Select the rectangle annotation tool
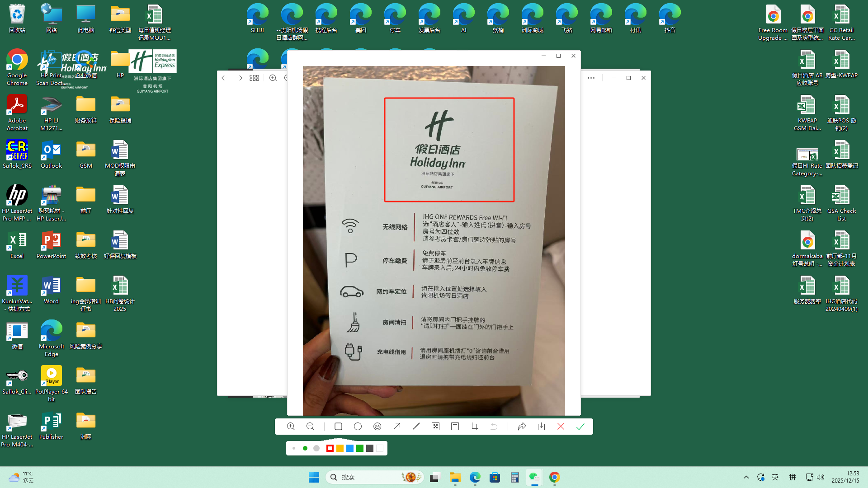The width and height of the screenshot is (868, 488). pyautogui.click(x=338, y=427)
